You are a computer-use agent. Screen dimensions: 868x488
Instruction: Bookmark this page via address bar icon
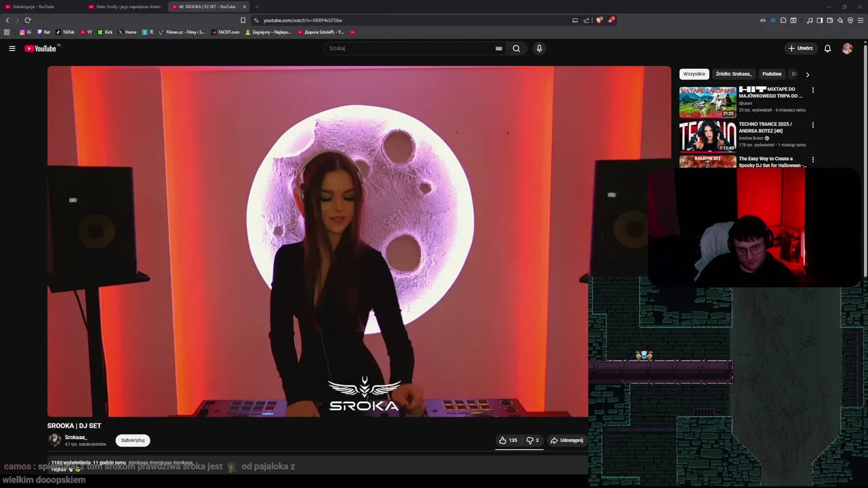(243, 20)
